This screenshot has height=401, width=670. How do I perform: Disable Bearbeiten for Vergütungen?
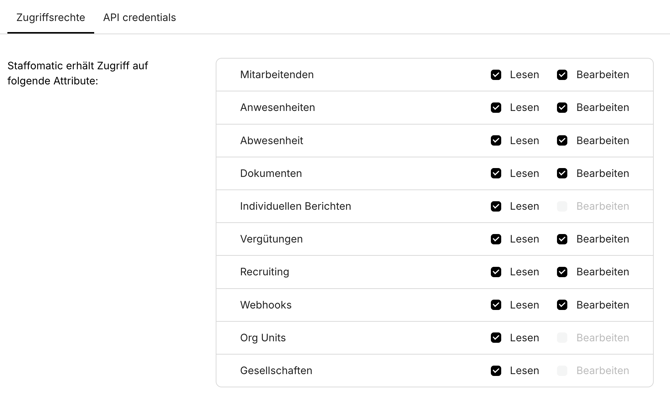click(562, 239)
